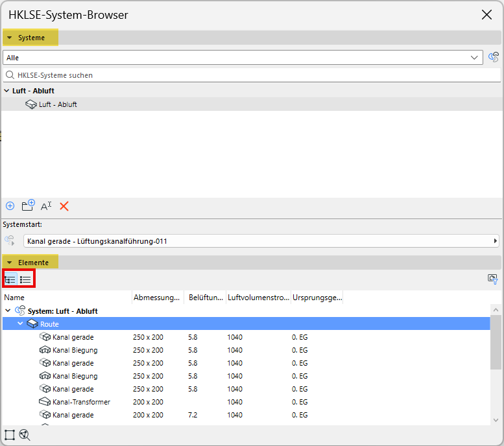Close the HKLSE-System-Browser window
The width and height of the screenshot is (504, 446).
486,14
